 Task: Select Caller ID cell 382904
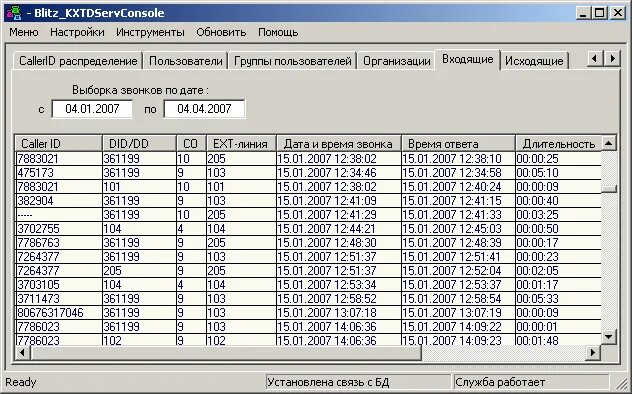click(58, 201)
